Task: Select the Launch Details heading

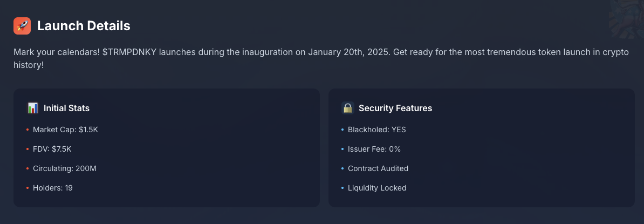Action: (84, 26)
